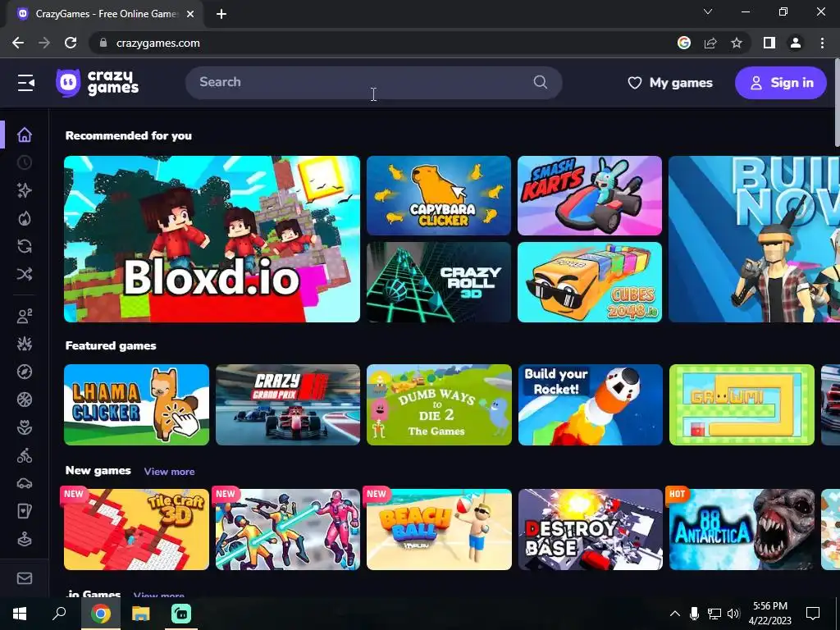
Task: Open the Chrome profile avatar
Action: pos(796,43)
